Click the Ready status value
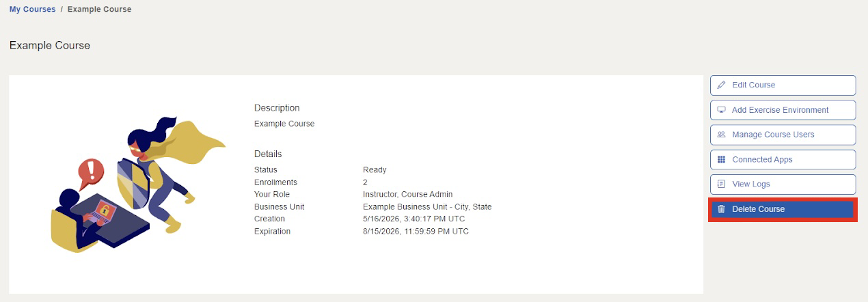 pos(375,170)
